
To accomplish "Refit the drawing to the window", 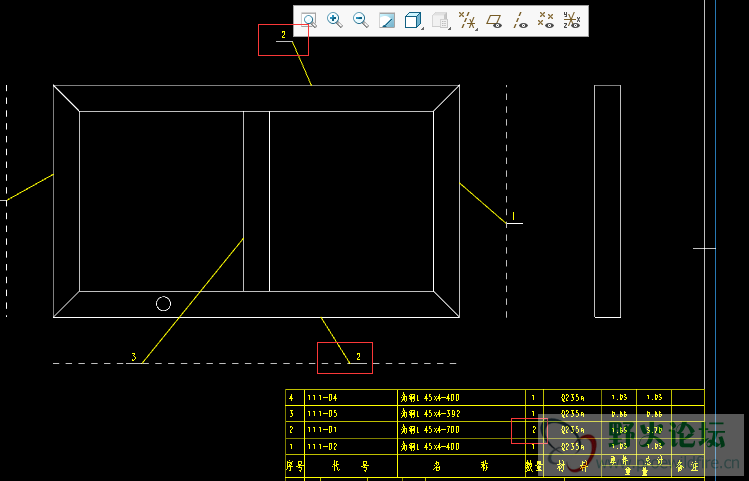I will pos(309,20).
